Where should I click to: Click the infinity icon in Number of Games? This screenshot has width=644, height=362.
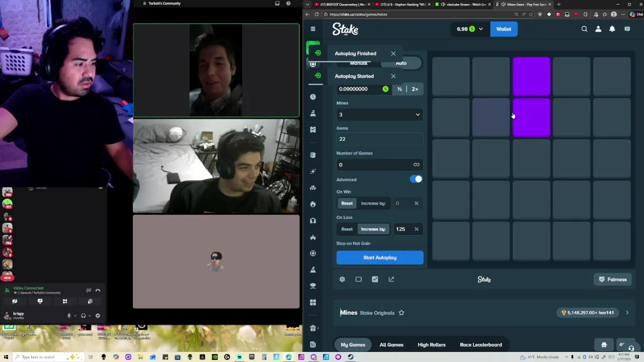(x=417, y=165)
